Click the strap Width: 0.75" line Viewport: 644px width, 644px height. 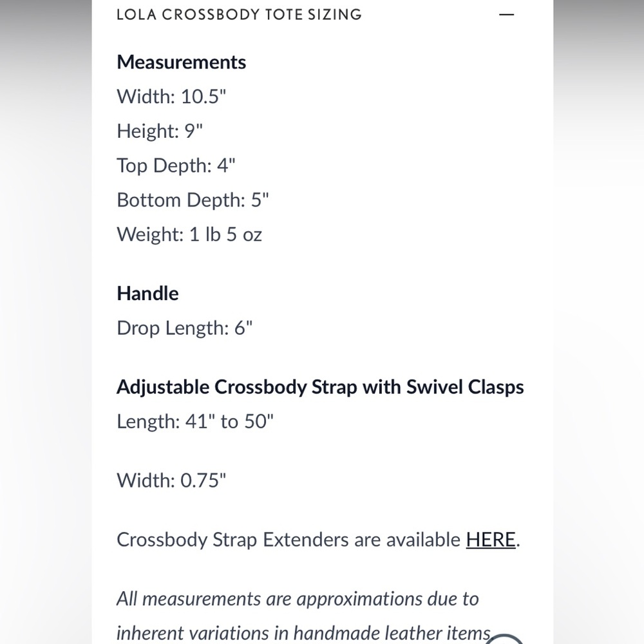[171, 480]
